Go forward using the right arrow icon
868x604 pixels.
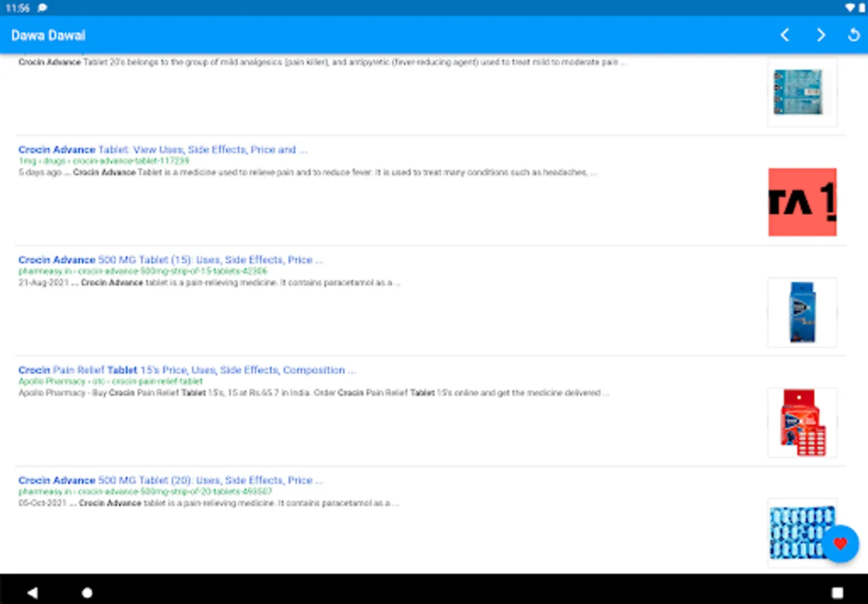tap(821, 35)
